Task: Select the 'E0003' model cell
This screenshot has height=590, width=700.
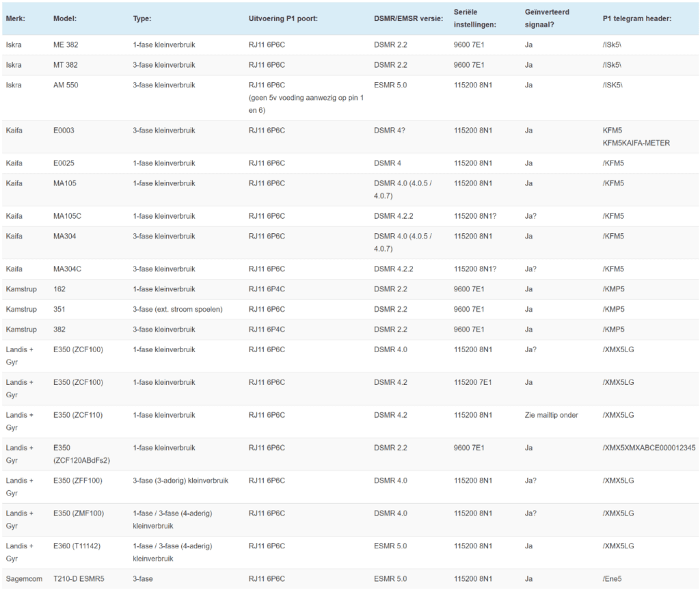Action: tap(64, 131)
